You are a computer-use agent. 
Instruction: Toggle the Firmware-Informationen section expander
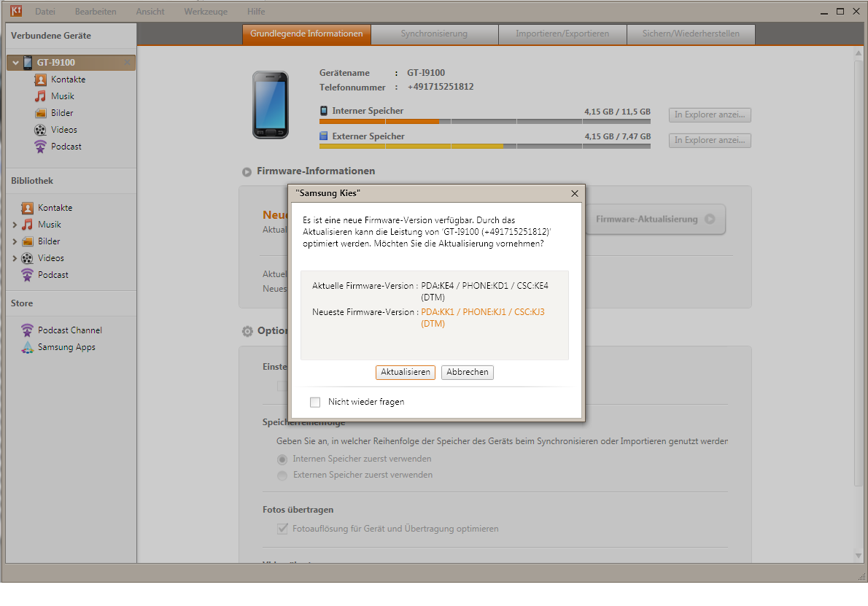coord(247,172)
